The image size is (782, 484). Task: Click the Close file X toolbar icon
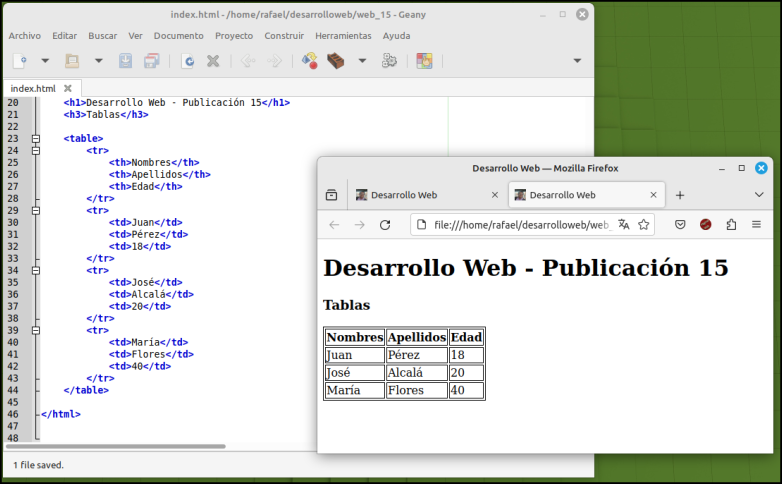pos(213,61)
